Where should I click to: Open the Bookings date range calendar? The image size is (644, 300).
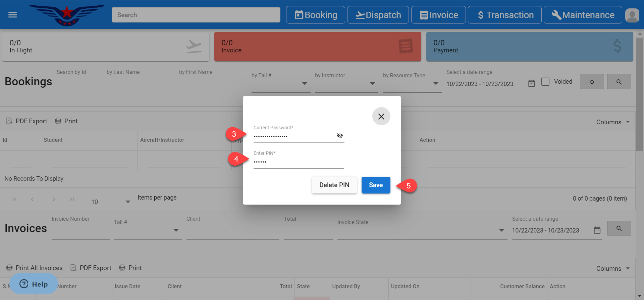click(531, 84)
